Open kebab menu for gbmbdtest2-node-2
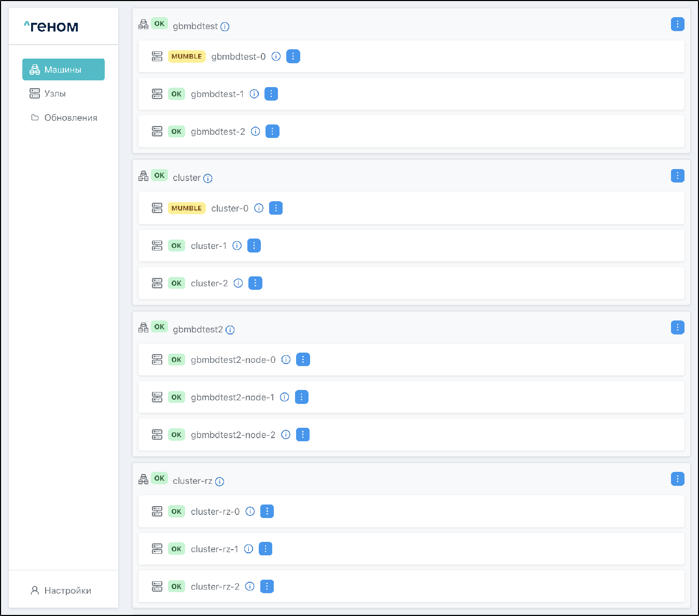The image size is (699, 616). tap(303, 435)
